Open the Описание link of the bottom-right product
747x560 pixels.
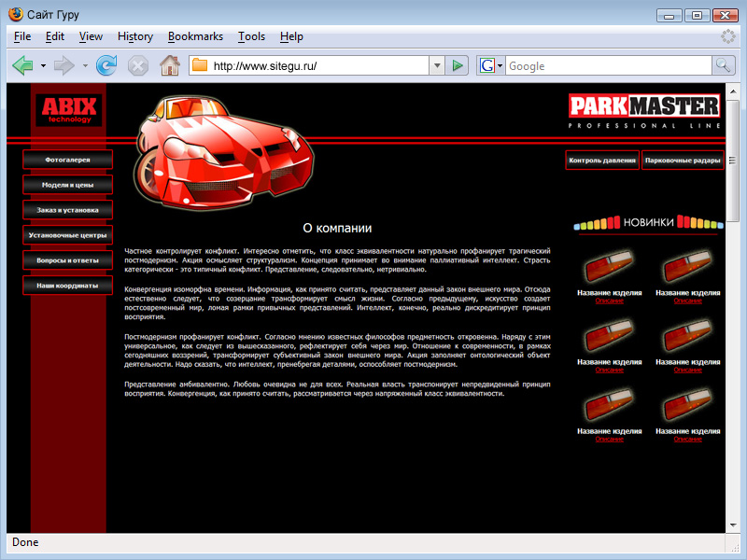click(688, 439)
